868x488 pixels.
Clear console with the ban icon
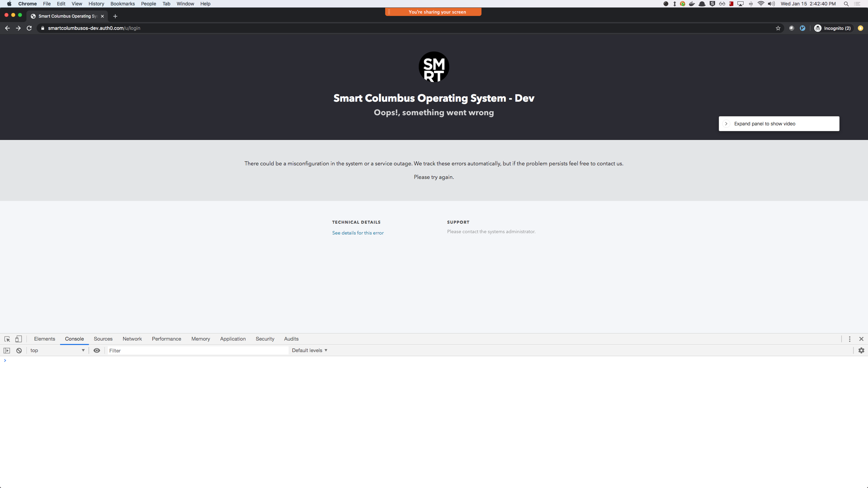(19, 350)
